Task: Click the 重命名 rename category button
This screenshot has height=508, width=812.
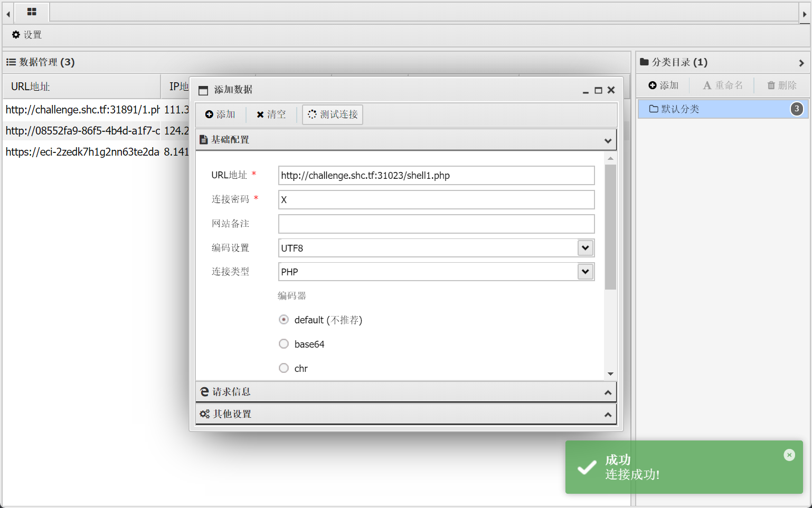Action: (x=723, y=85)
